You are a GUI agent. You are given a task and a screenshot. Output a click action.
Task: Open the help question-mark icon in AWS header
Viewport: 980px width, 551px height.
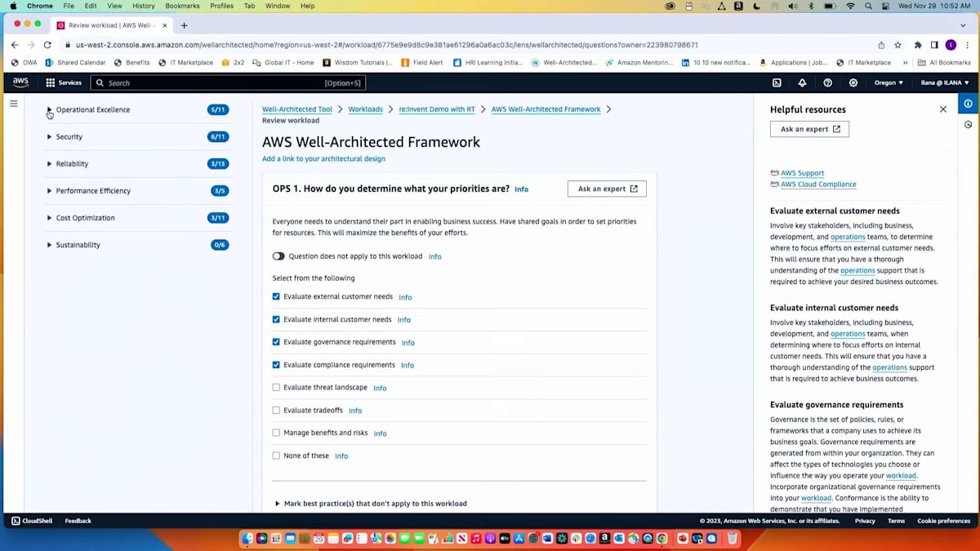[x=827, y=82]
